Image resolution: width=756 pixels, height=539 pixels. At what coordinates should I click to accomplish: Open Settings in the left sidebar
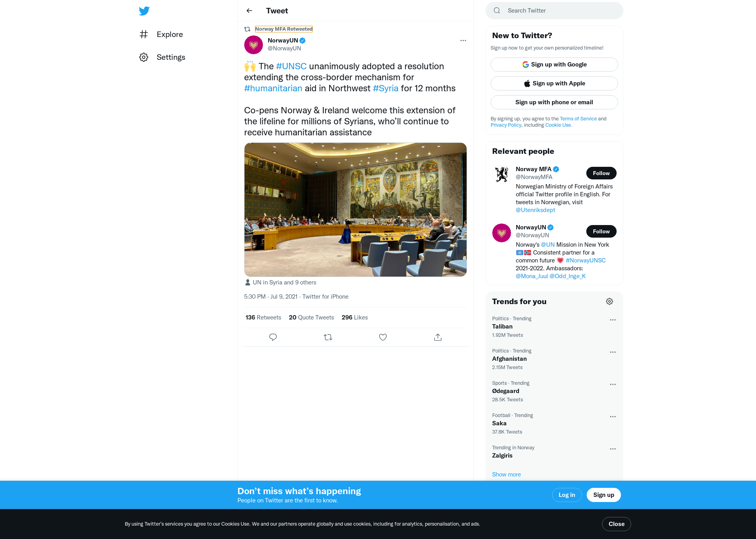pyautogui.click(x=162, y=57)
